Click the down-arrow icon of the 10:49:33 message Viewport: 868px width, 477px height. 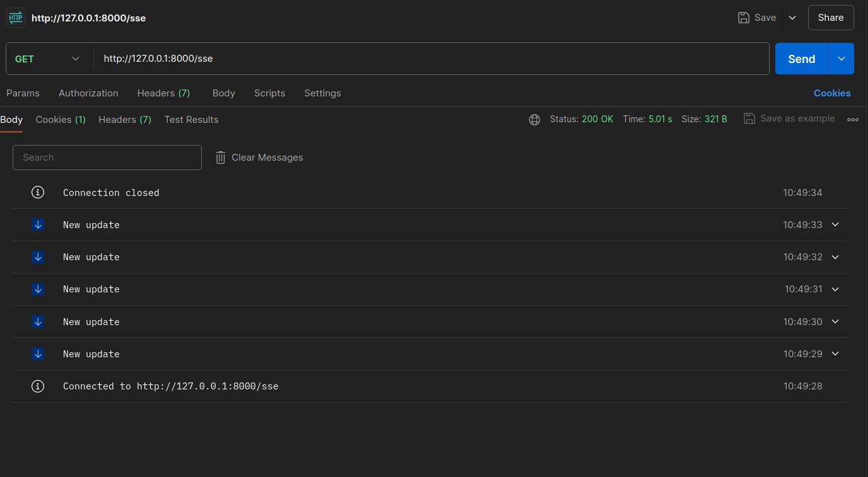click(x=38, y=225)
